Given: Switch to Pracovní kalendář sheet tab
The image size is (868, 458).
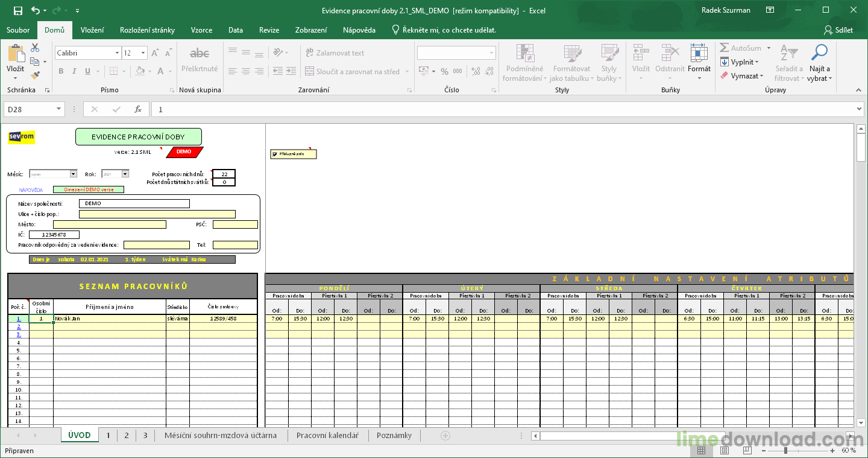Looking at the screenshot, I should [x=327, y=436].
